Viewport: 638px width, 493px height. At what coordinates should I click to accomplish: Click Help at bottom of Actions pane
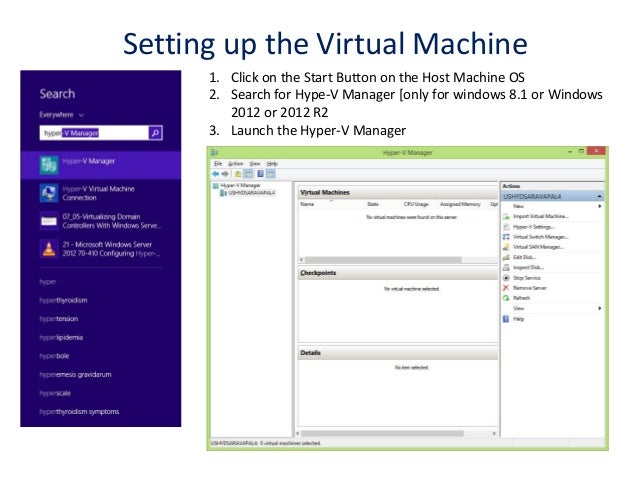click(x=518, y=319)
